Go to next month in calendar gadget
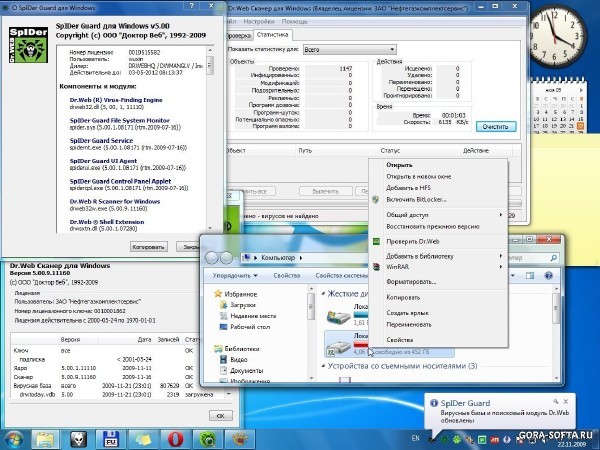The width and height of the screenshot is (600, 450). pyautogui.click(x=581, y=90)
